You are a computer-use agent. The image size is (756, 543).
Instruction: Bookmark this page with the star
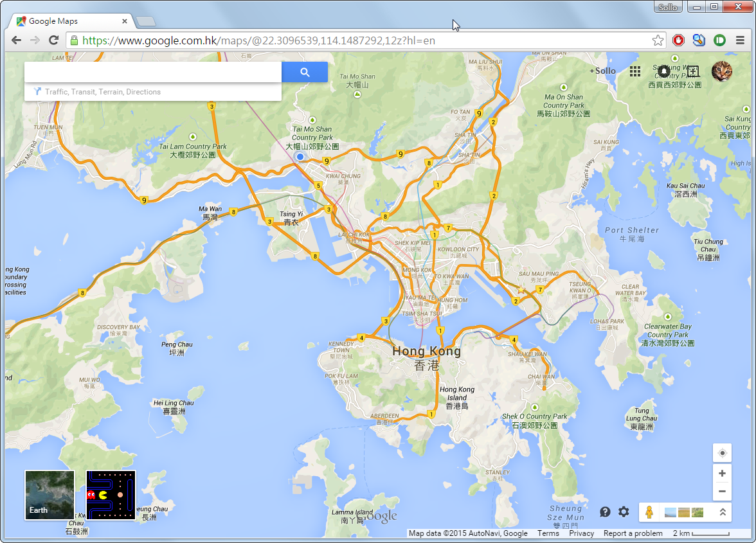(658, 40)
